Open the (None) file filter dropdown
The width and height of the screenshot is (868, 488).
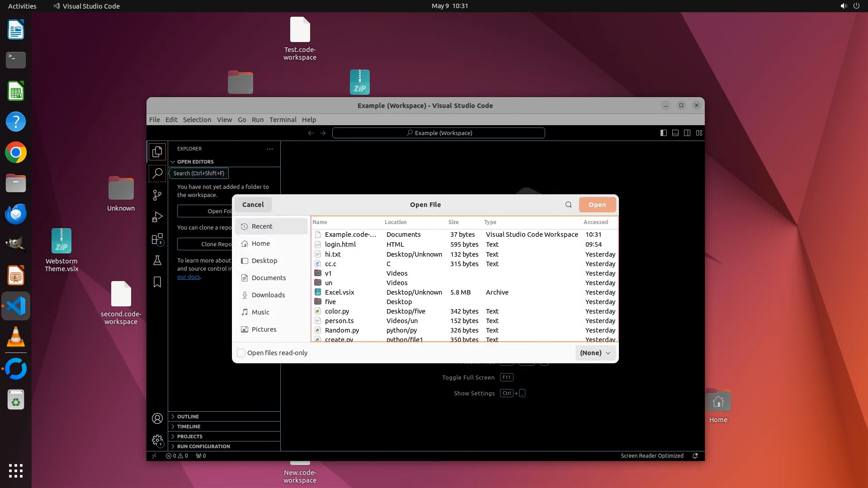coord(595,353)
